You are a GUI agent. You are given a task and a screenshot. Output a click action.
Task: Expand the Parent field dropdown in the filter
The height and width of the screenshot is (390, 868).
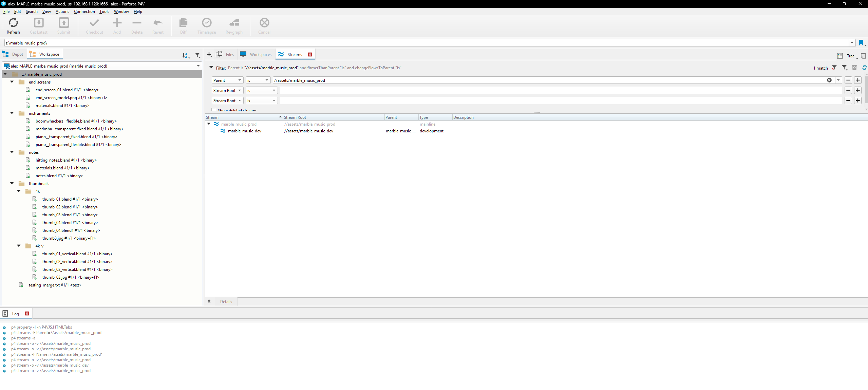239,80
